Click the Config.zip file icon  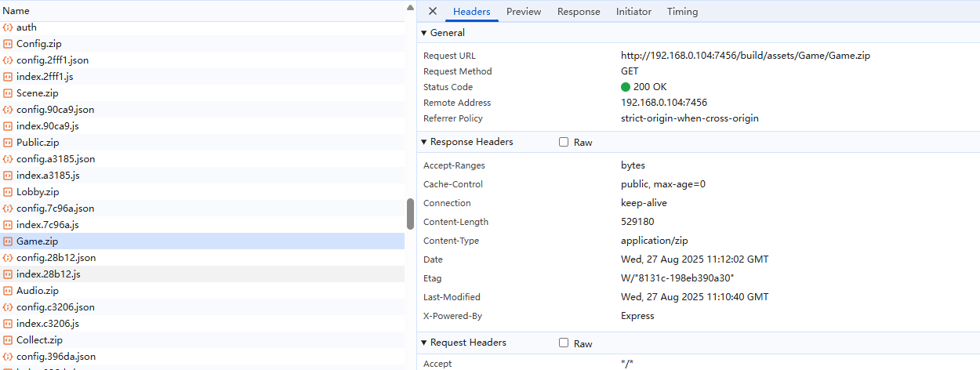(8, 44)
